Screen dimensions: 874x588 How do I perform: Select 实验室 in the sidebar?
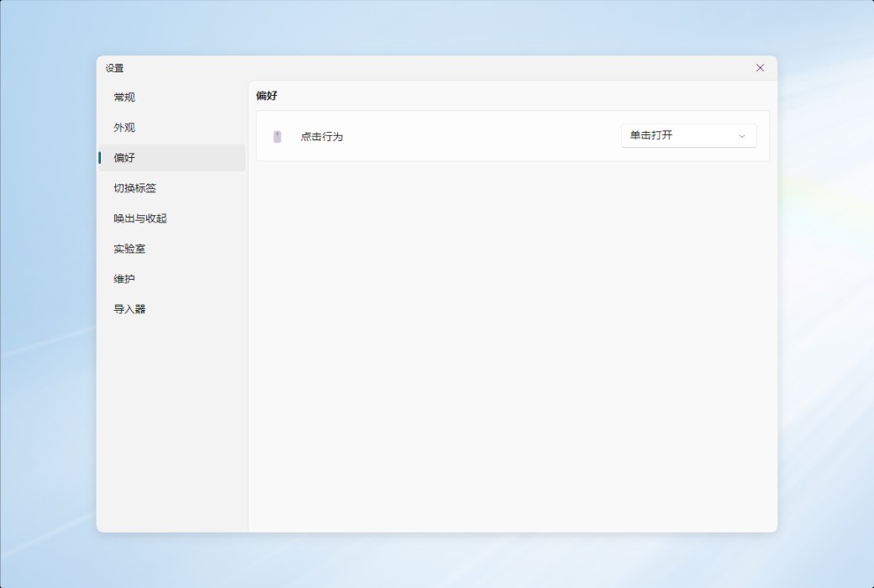[x=171, y=249]
